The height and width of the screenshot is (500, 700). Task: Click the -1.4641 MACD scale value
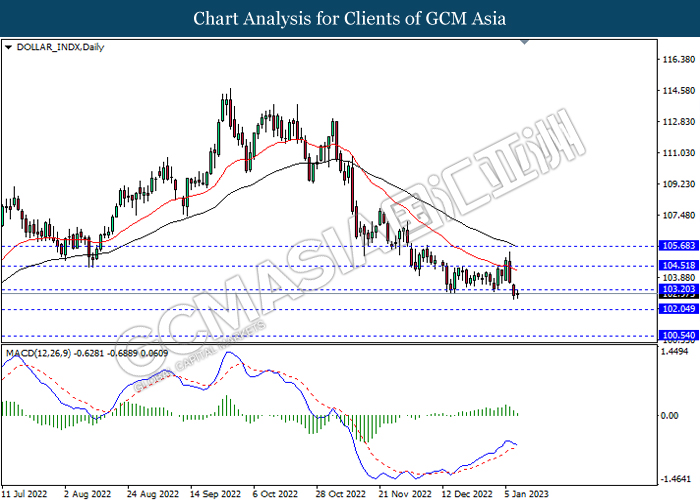tap(676, 479)
